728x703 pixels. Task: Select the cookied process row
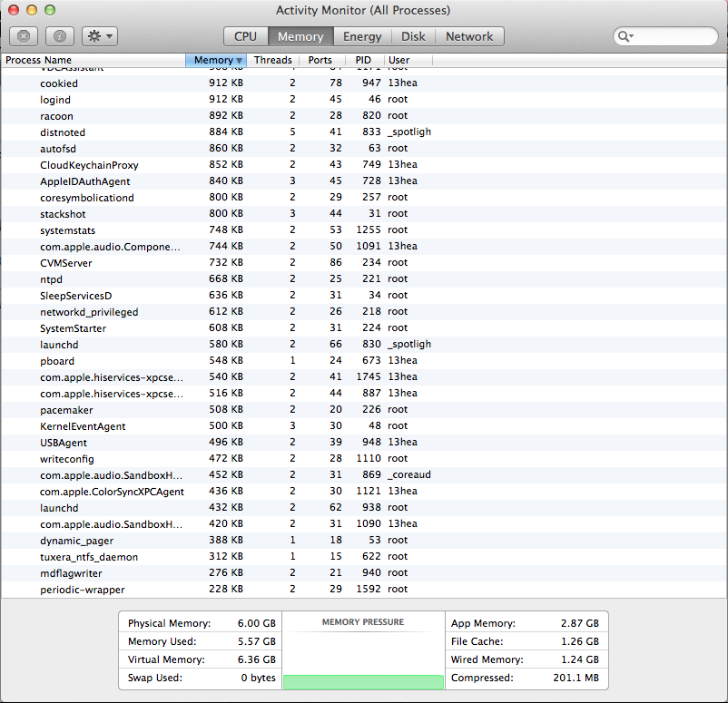(364, 83)
